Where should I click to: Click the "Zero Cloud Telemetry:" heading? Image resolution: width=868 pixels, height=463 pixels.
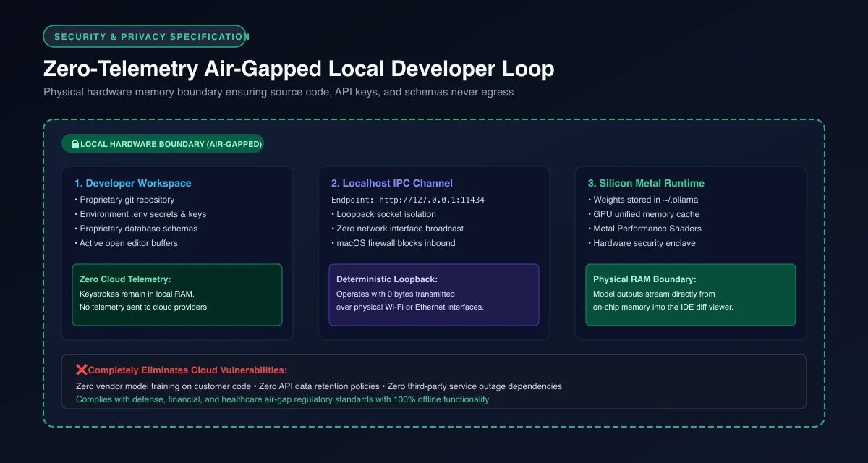125,279
